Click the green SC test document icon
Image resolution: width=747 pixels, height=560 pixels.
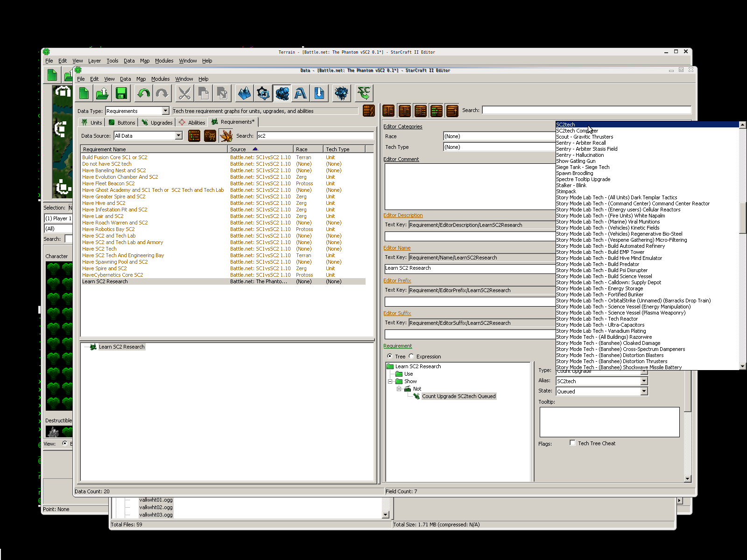[x=364, y=94]
